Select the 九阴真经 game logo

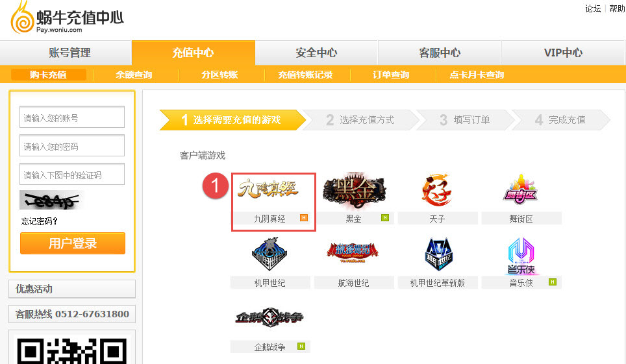point(268,189)
